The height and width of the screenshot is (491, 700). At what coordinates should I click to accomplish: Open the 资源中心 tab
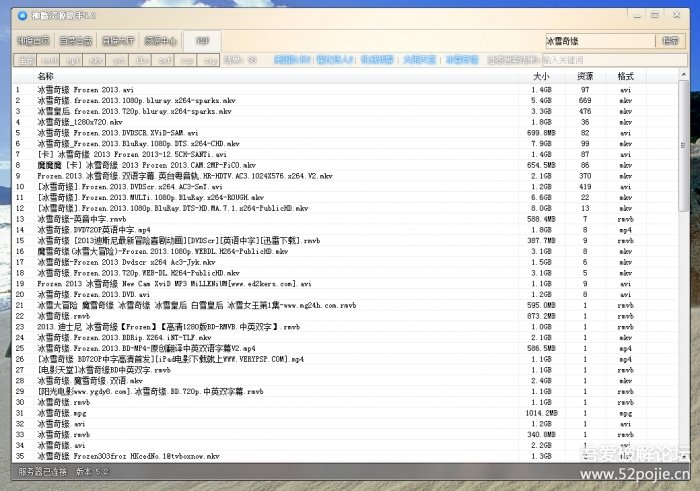point(160,41)
